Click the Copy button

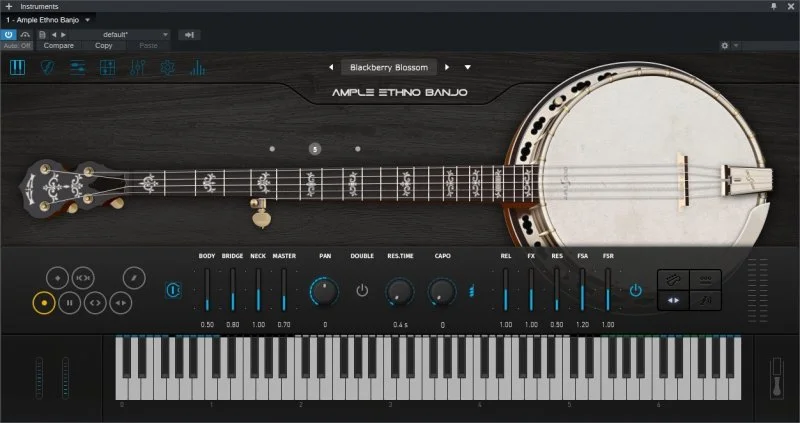104,45
